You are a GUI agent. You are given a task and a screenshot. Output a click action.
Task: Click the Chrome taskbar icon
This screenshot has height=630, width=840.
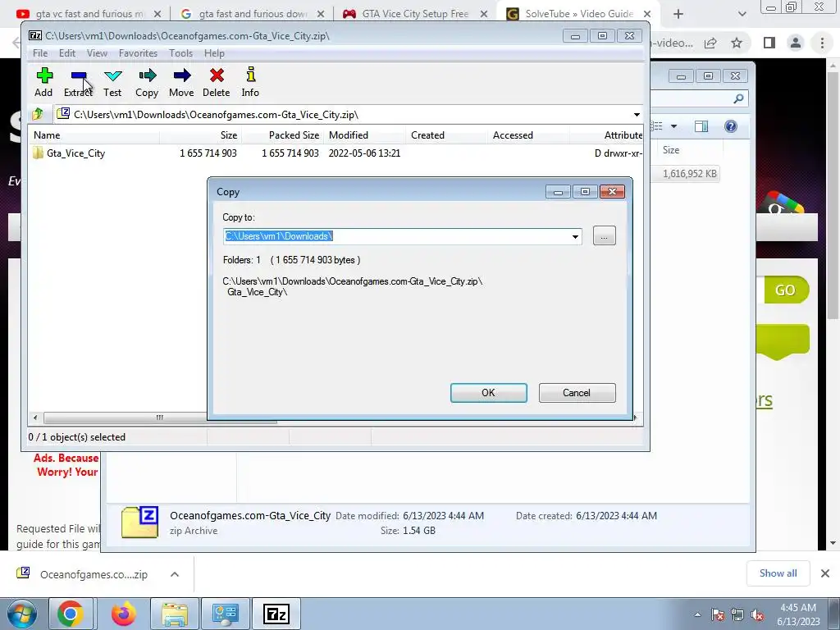(x=71, y=614)
